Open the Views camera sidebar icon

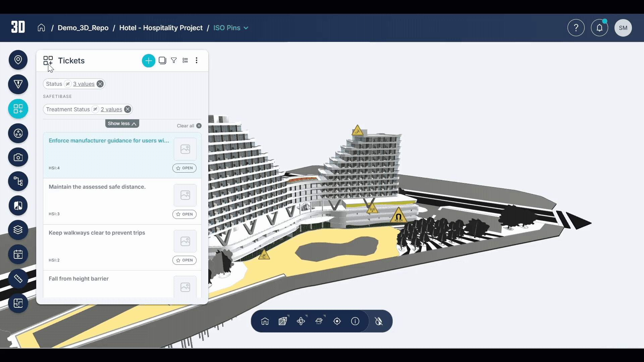[x=18, y=158]
